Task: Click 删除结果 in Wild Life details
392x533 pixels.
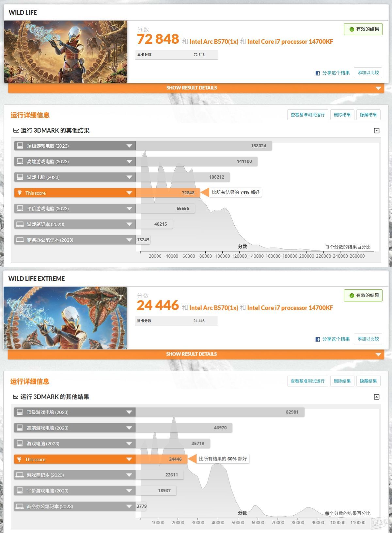Action: click(x=342, y=115)
